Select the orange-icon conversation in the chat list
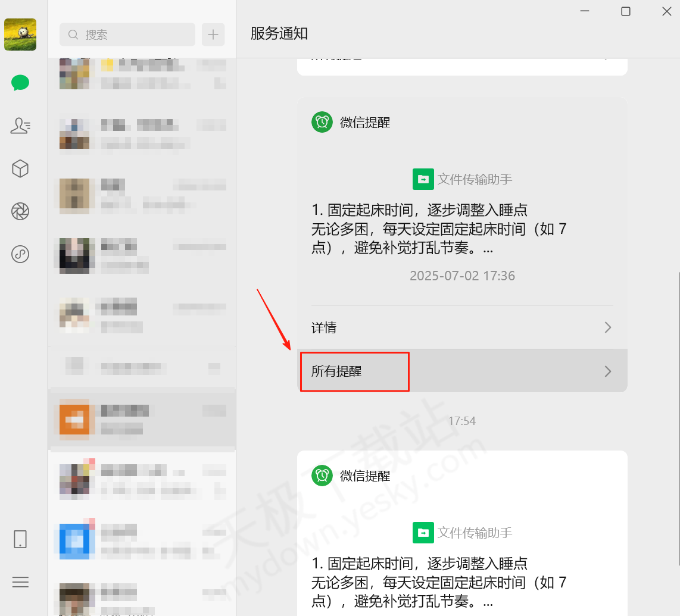Image resolution: width=680 pixels, height=616 pixels. [x=142, y=418]
